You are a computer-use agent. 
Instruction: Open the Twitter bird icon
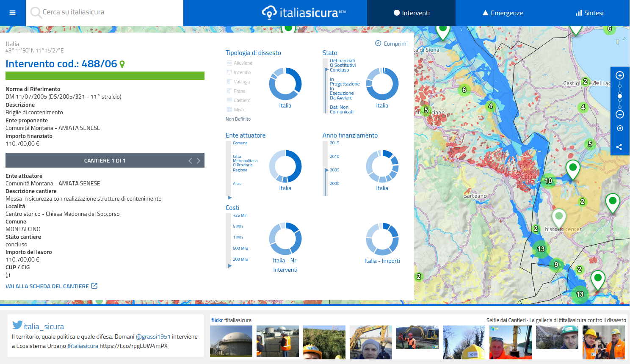coord(17,325)
